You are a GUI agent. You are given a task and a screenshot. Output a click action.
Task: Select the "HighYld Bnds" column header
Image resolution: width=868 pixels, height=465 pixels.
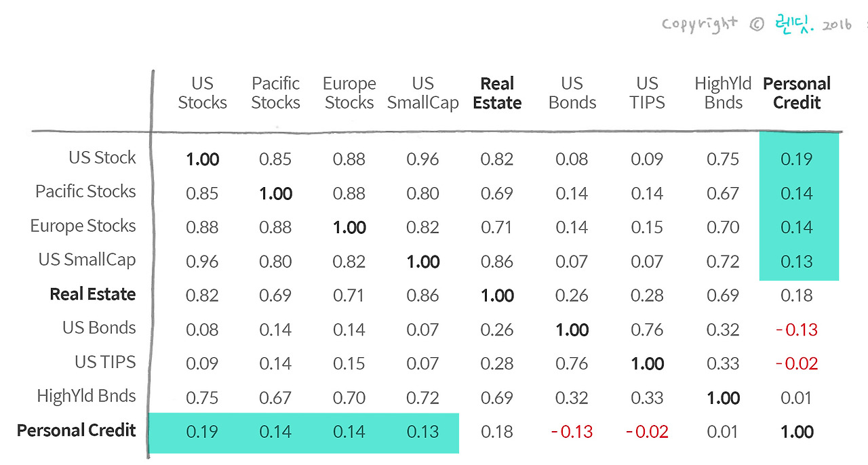point(723,94)
